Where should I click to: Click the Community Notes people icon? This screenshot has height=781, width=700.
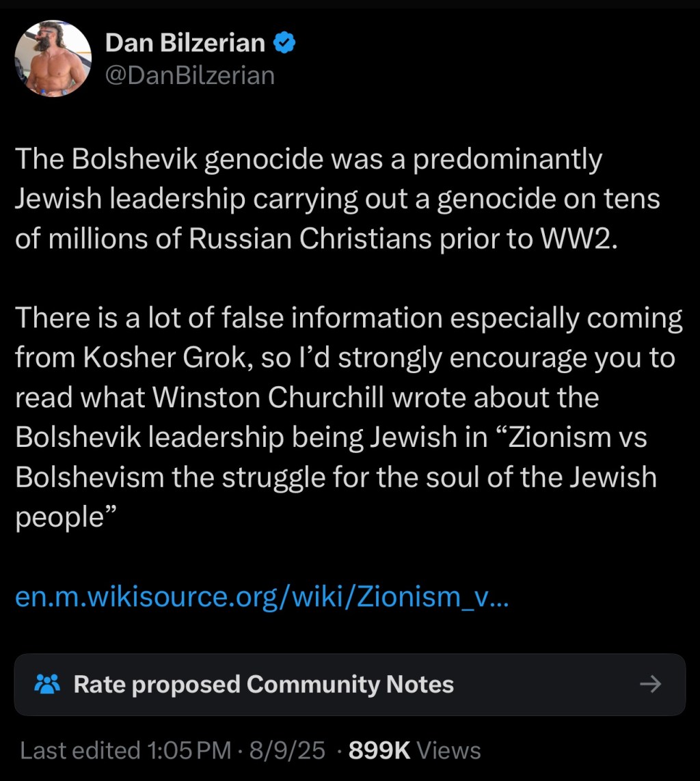point(47,684)
